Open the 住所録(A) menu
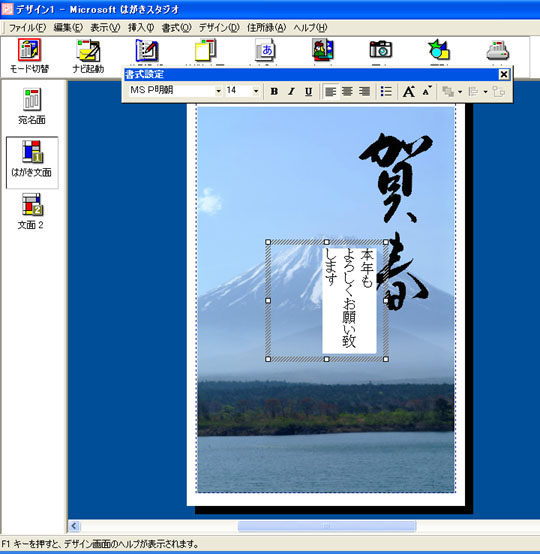The image size is (540, 554). pos(266,28)
